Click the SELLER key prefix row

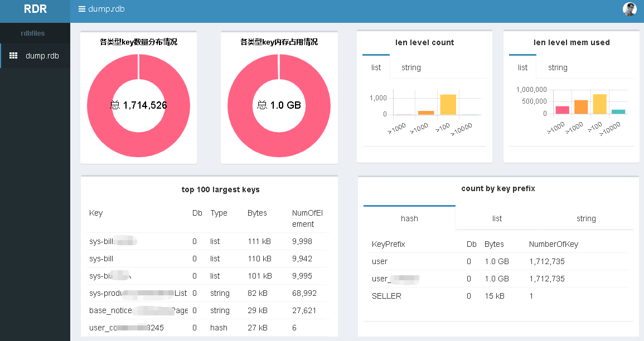[386, 296]
